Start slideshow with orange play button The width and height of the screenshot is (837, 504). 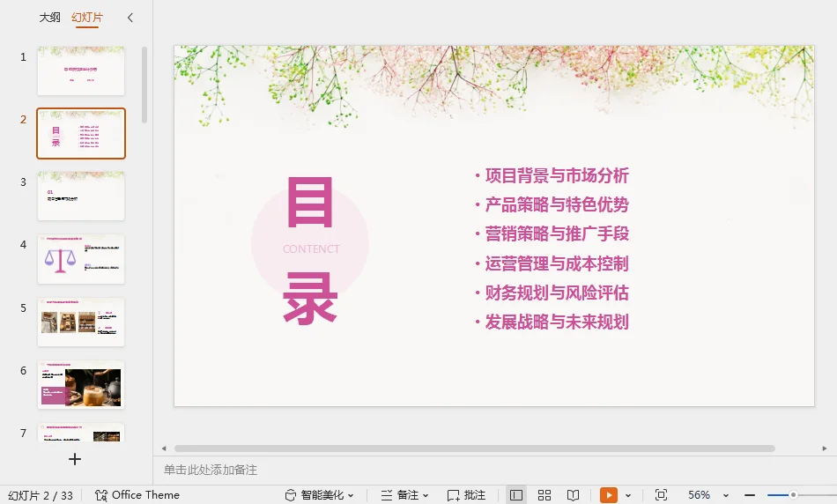pyautogui.click(x=609, y=495)
